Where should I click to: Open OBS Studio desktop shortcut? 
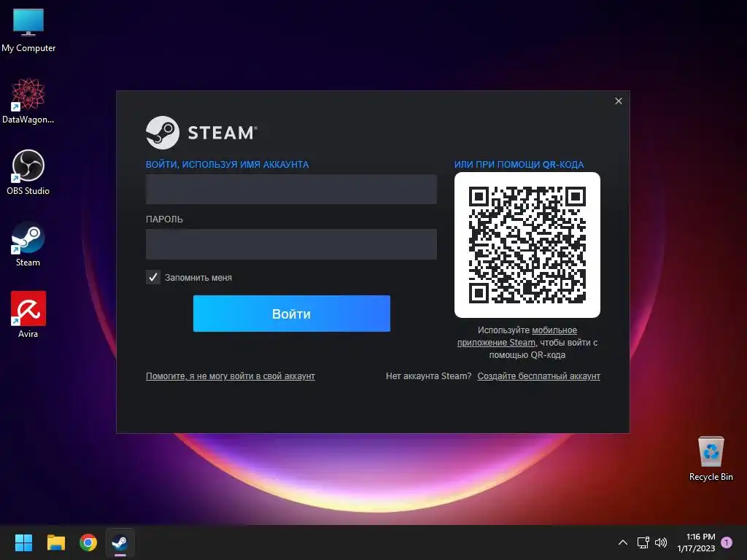pos(28,172)
